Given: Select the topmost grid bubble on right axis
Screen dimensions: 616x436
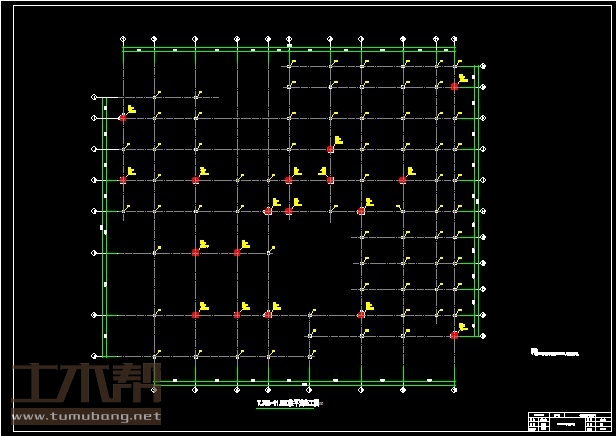Looking at the screenshot, I should coord(483,67).
